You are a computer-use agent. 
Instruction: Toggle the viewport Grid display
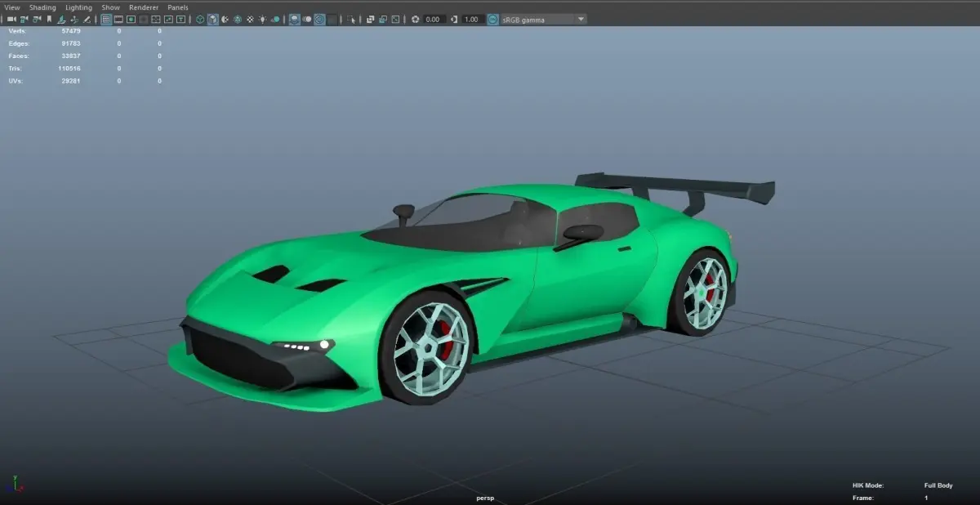tap(106, 19)
